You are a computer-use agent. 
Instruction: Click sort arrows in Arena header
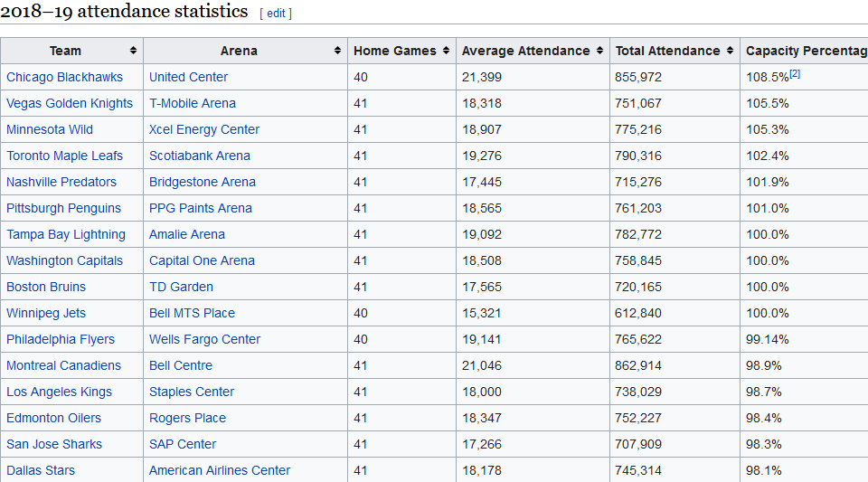coord(338,51)
